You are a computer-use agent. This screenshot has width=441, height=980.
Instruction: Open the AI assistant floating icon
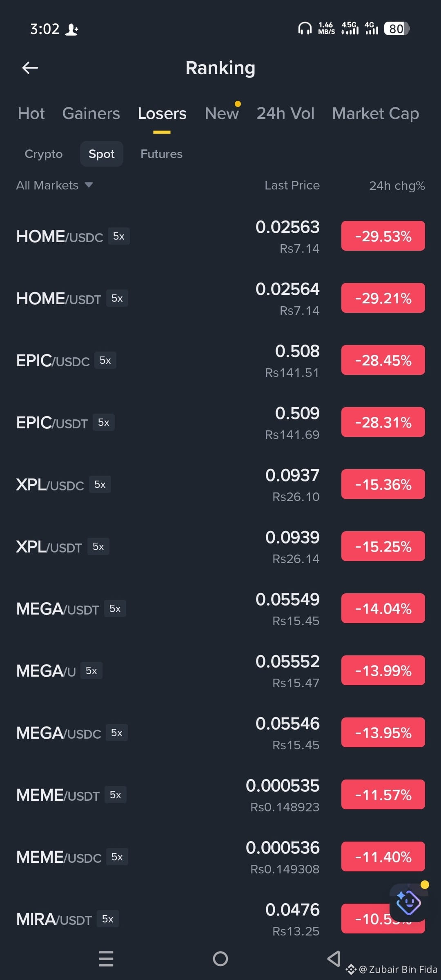tap(408, 902)
